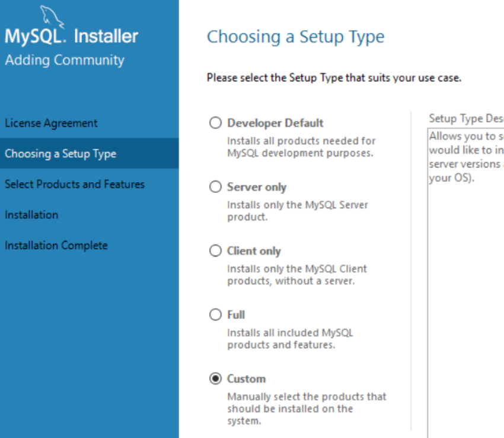This screenshot has height=438, width=504.
Task: Select the Server only radio button
Action: 215,186
